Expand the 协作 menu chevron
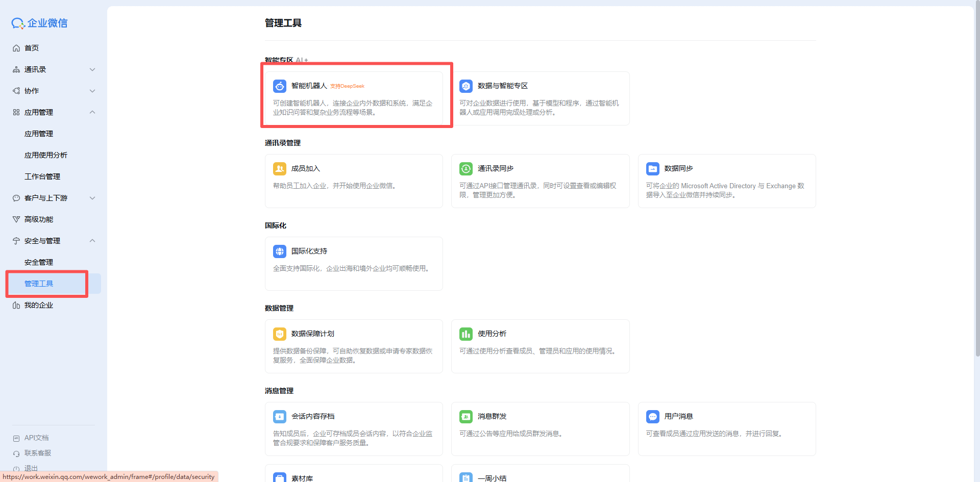The height and width of the screenshot is (482, 980). coord(92,91)
